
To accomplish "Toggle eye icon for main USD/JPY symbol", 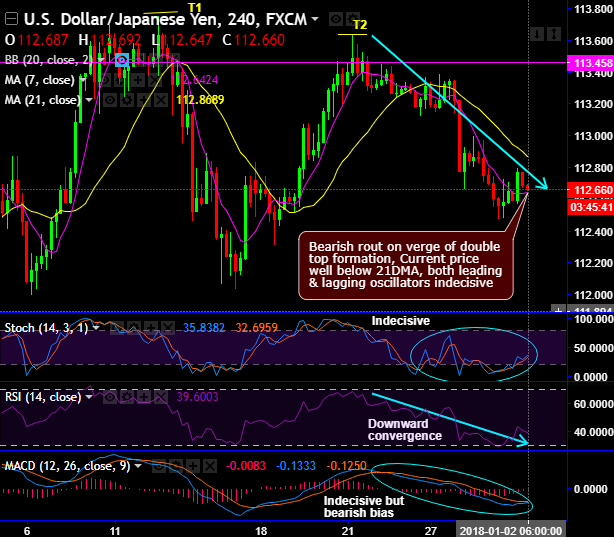I will pyautogui.click(x=336, y=19).
